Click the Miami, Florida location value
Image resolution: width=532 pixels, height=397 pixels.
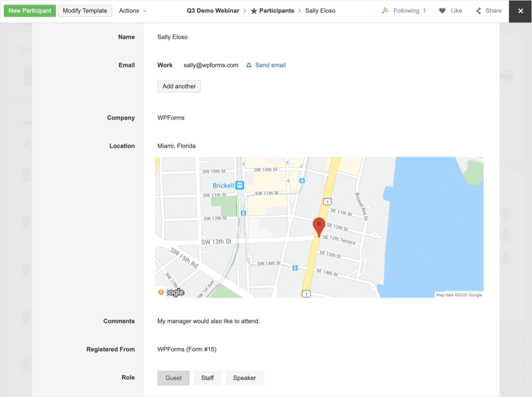(x=176, y=146)
